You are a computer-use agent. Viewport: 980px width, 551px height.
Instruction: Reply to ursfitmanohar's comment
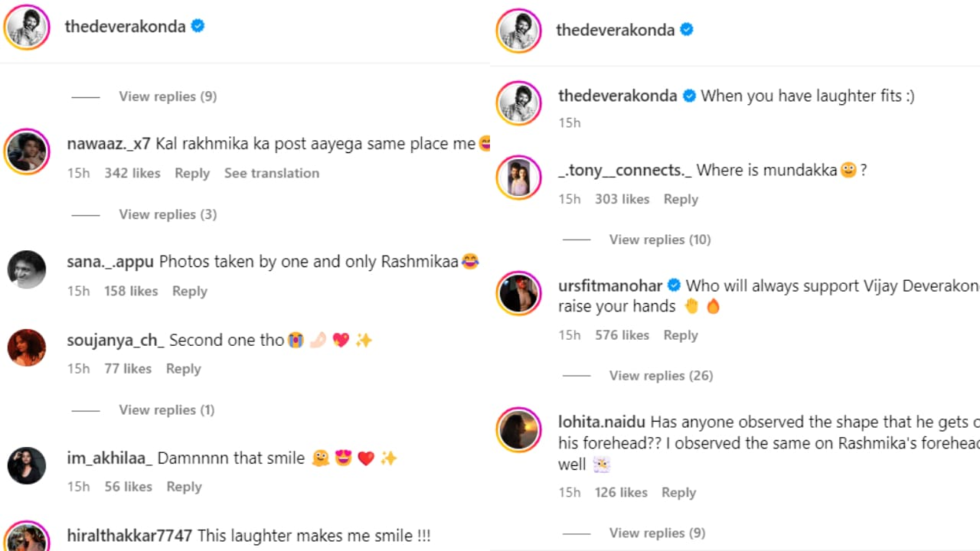pos(681,335)
